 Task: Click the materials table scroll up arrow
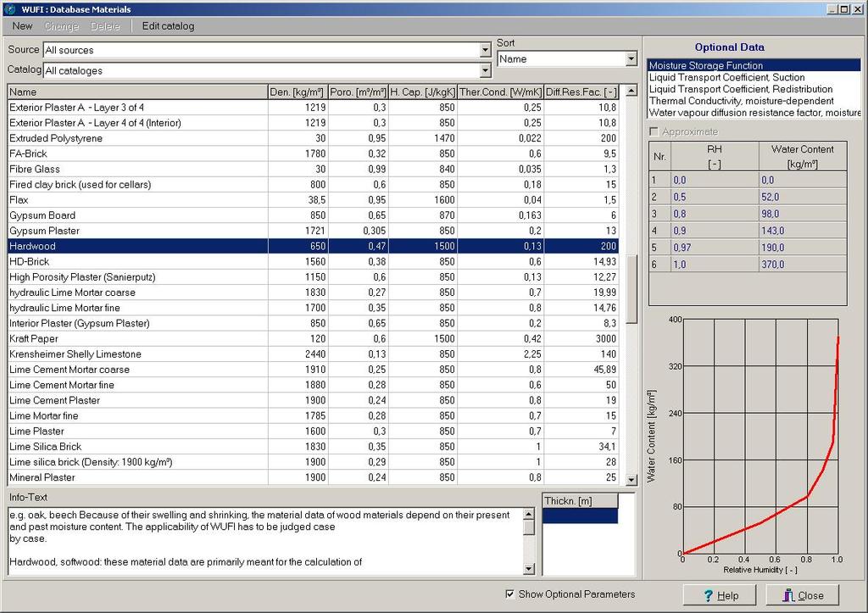pyautogui.click(x=631, y=90)
